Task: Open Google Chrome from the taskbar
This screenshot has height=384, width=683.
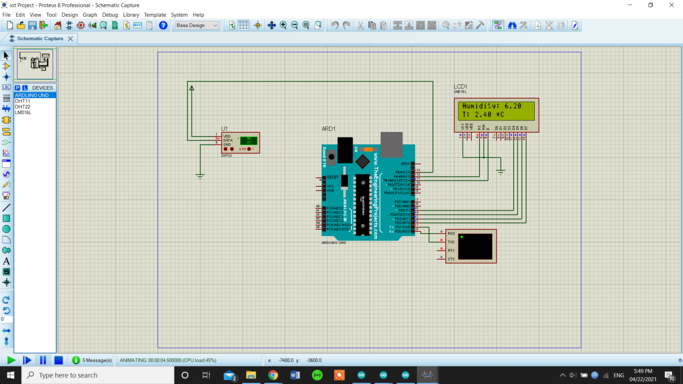Action: tap(273, 375)
